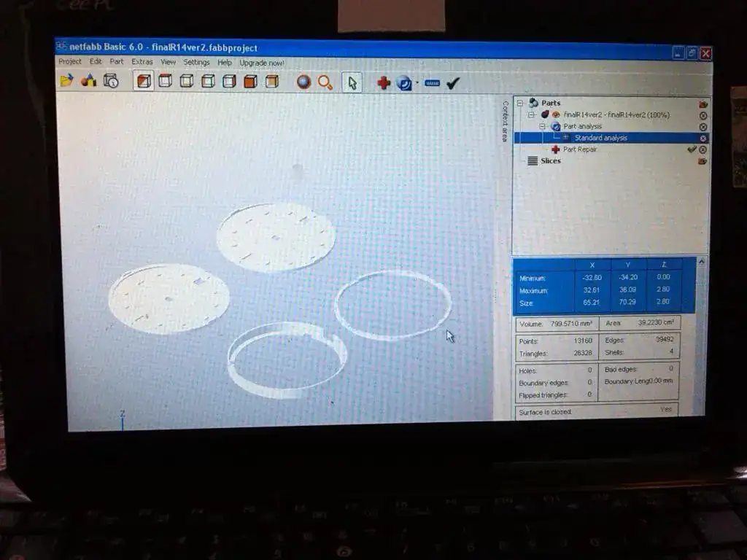Viewport: 747px width, 560px height.
Task: Open part repair with the red cross icon
Action: pyautogui.click(x=384, y=83)
